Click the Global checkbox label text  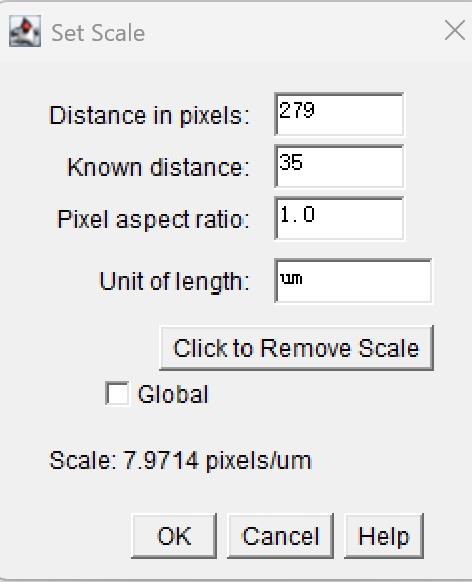click(x=173, y=394)
